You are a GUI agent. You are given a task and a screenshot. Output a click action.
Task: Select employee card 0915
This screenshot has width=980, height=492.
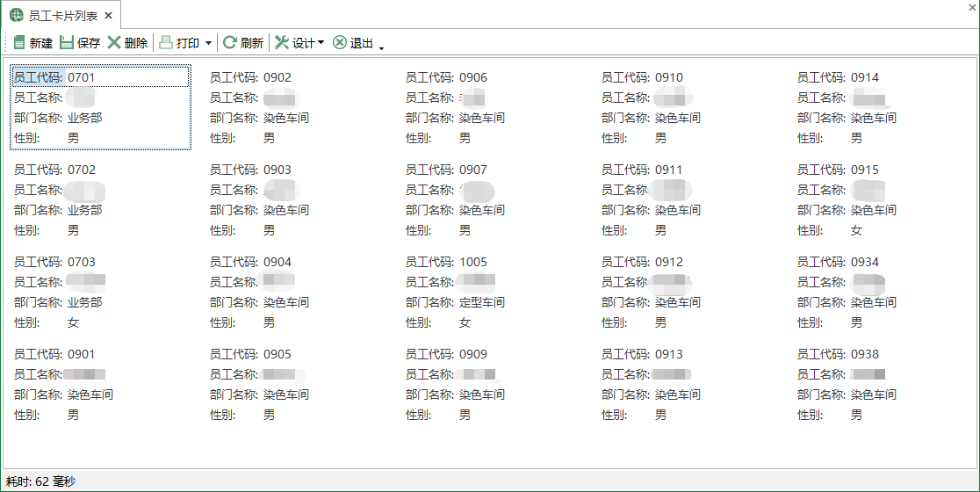[883, 200]
